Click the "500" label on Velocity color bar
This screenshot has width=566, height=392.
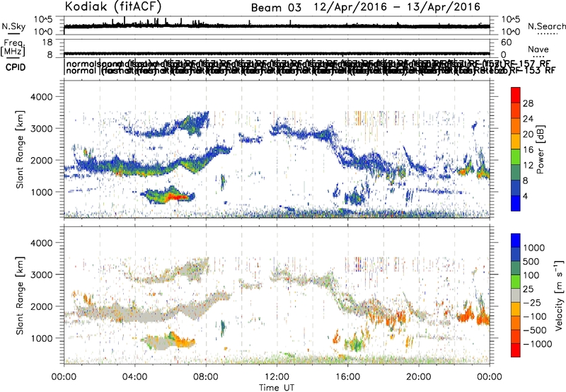531,261
